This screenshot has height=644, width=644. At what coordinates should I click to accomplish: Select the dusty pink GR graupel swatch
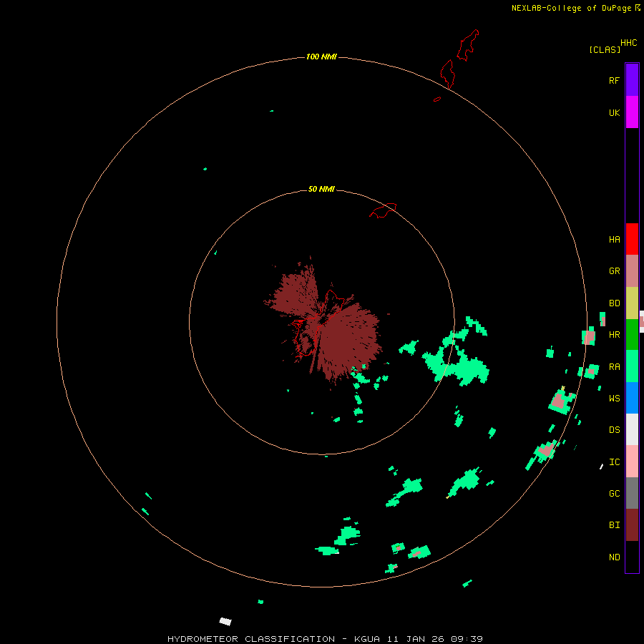point(632,271)
